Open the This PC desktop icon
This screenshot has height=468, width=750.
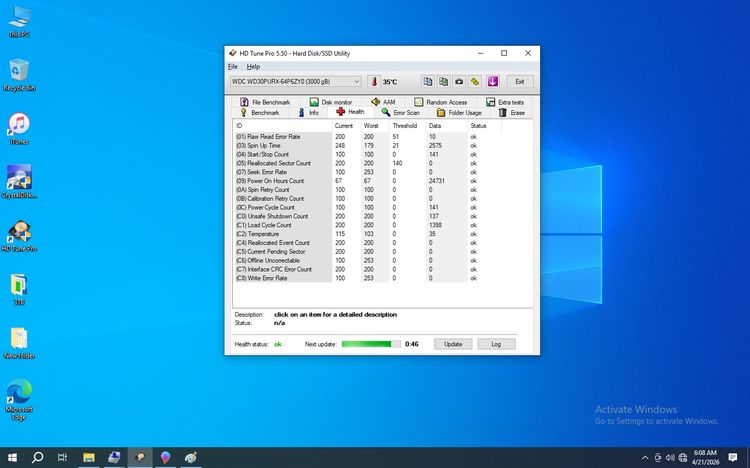coord(19,22)
